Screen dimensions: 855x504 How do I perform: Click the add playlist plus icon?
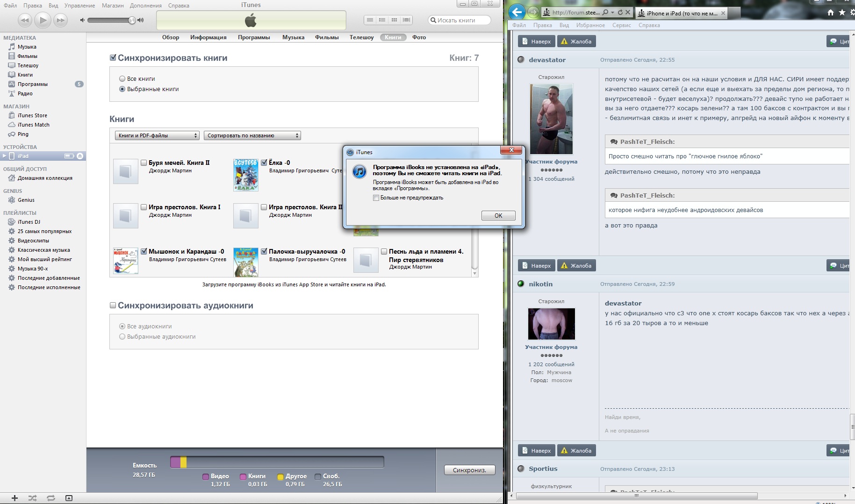(x=14, y=498)
